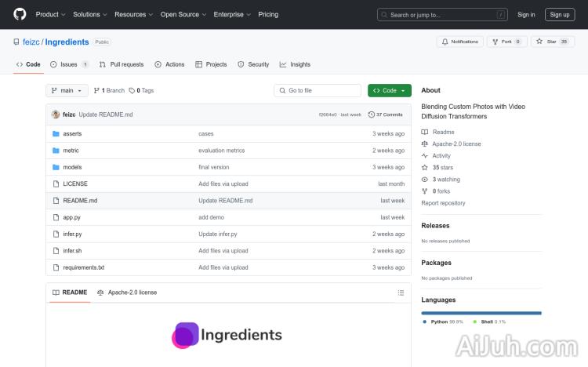Open the Ingredients repository link
588x367 pixels.
click(67, 42)
